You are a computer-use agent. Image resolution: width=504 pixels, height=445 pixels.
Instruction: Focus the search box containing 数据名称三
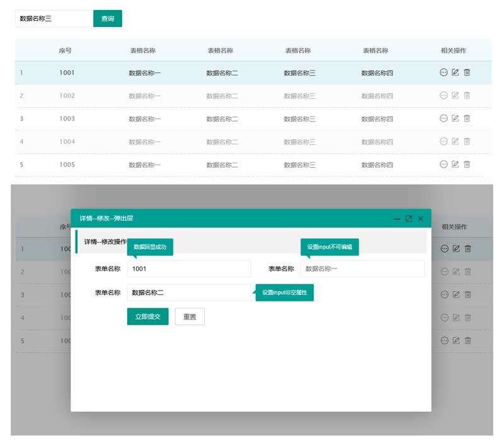54,19
